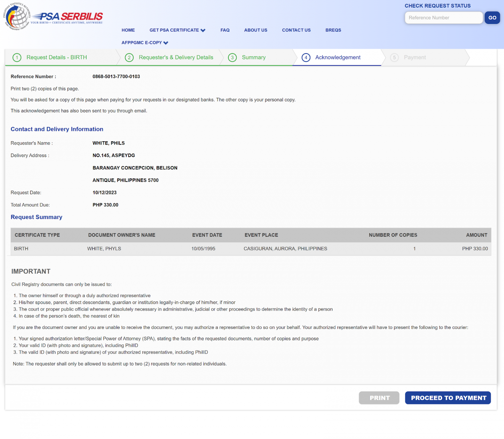
Task: Click the step 5 Payment circle icon
Action: click(x=394, y=58)
